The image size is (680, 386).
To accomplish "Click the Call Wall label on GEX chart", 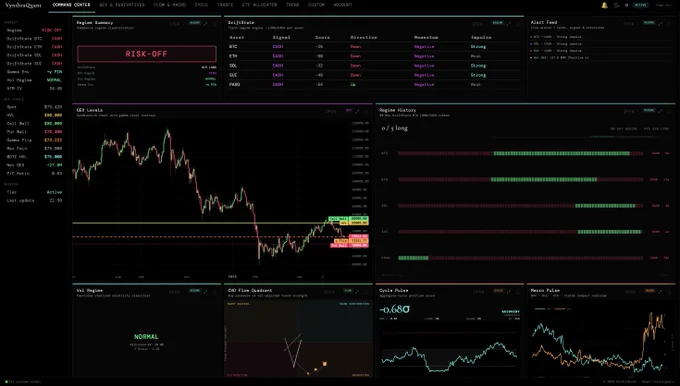I will 338,219.
